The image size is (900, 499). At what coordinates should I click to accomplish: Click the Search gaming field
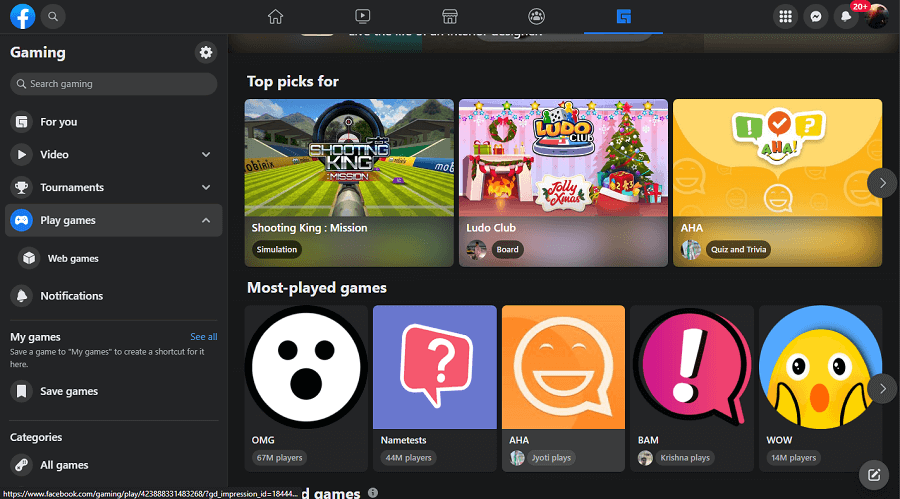(113, 84)
